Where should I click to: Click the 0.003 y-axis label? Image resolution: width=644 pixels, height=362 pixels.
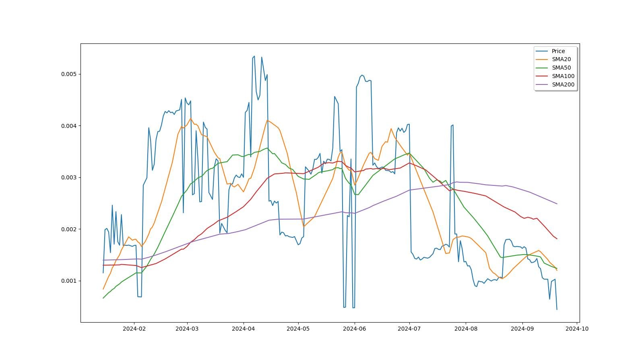coord(68,178)
